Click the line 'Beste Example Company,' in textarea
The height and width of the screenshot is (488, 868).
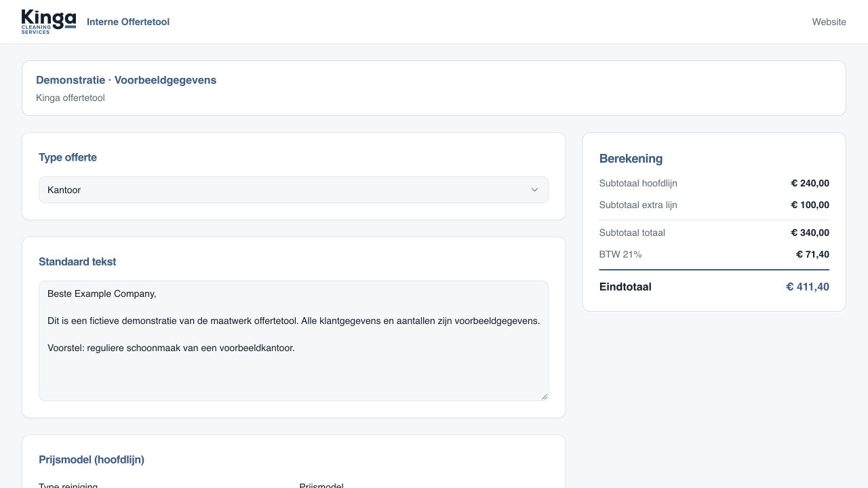[102, 293]
